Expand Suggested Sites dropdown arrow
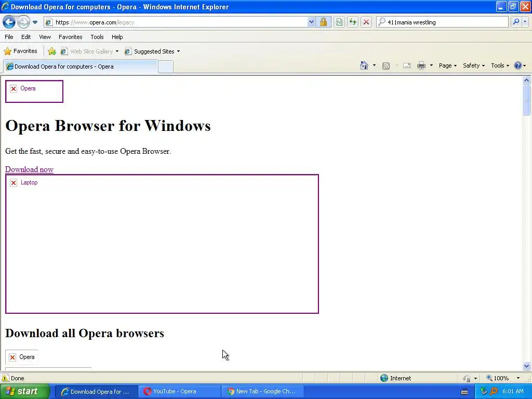Viewport: 532px width, 399px height. point(179,51)
